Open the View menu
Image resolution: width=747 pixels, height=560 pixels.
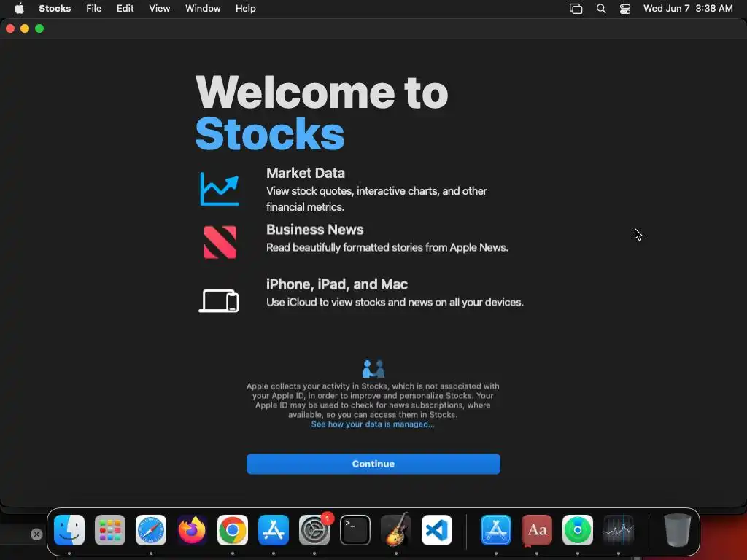159,9
